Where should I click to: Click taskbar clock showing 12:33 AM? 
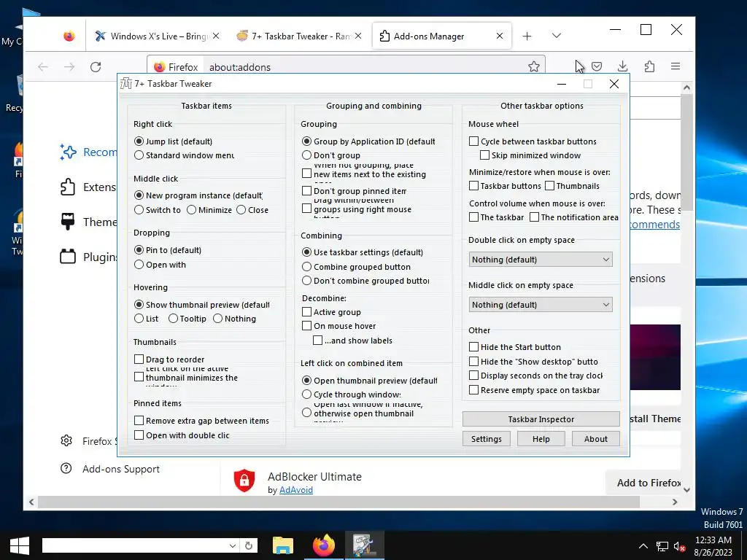[713, 546]
